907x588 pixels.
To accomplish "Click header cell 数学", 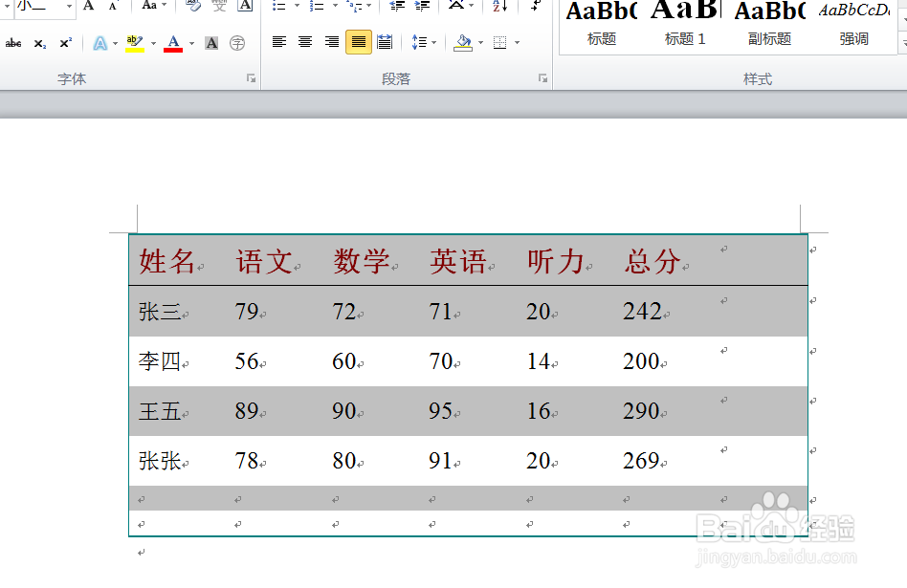I will click(362, 261).
